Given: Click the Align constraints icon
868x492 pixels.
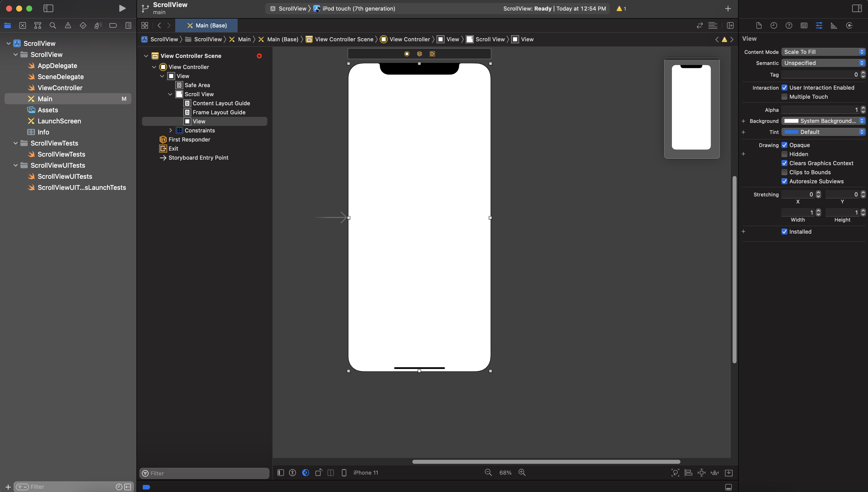Looking at the screenshot, I should [688, 473].
